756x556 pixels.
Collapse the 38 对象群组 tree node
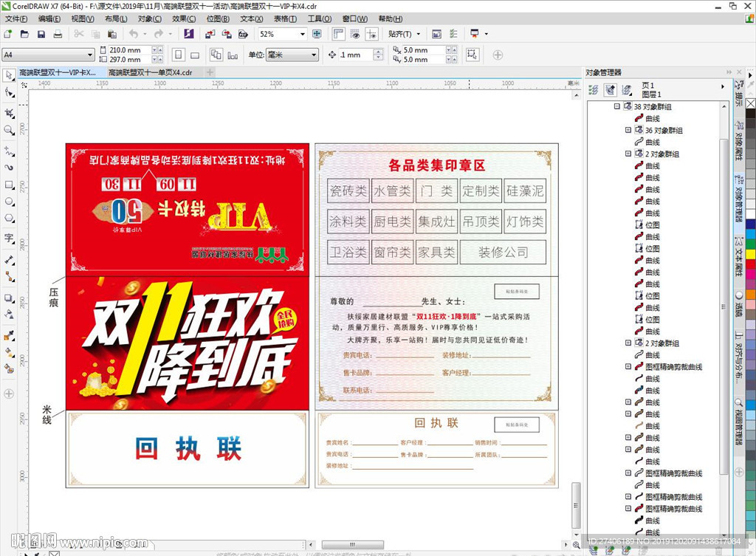coord(617,107)
